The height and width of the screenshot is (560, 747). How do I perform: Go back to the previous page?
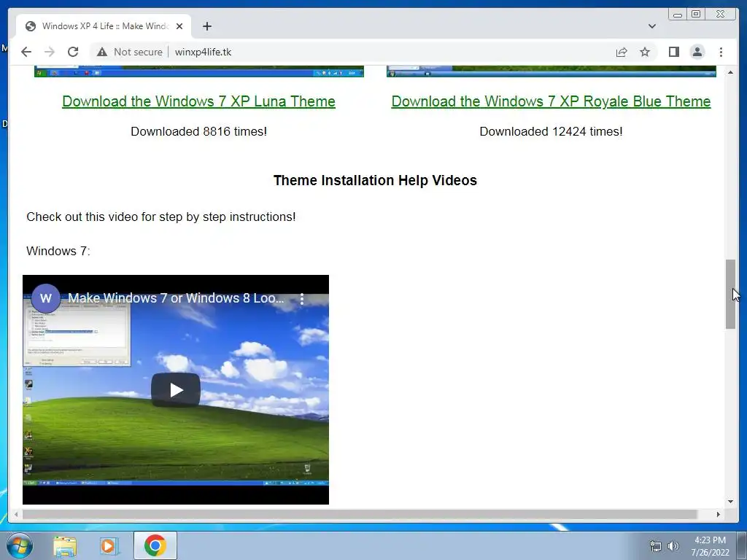point(26,52)
